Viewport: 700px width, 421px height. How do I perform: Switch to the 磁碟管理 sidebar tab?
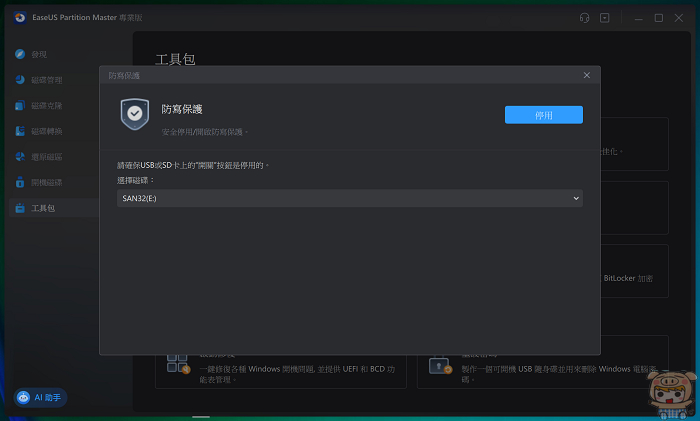pos(45,80)
